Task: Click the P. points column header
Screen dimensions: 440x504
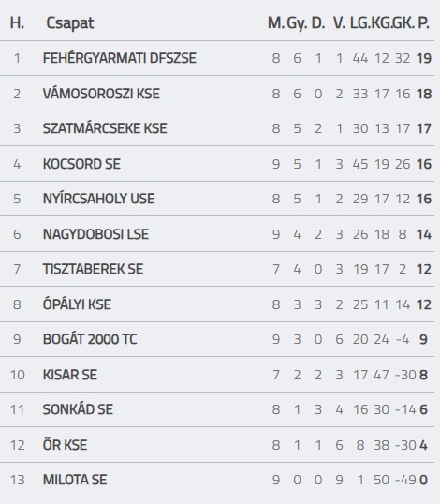Action: pos(423,23)
